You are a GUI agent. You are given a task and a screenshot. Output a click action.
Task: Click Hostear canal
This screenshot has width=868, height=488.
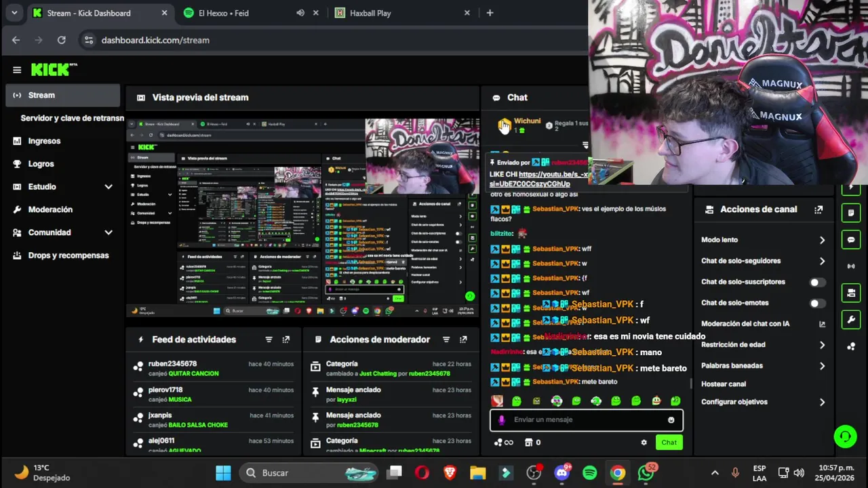(x=724, y=384)
